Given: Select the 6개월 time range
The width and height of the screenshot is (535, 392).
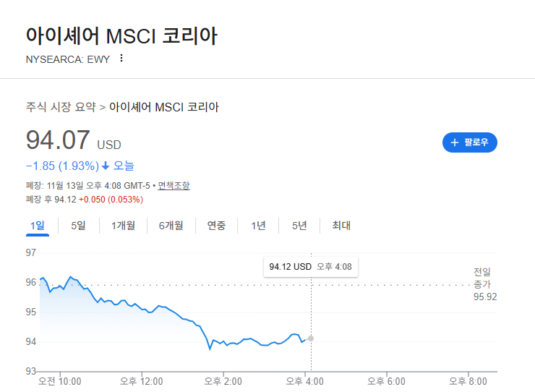Looking at the screenshot, I should click(x=171, y=226).
